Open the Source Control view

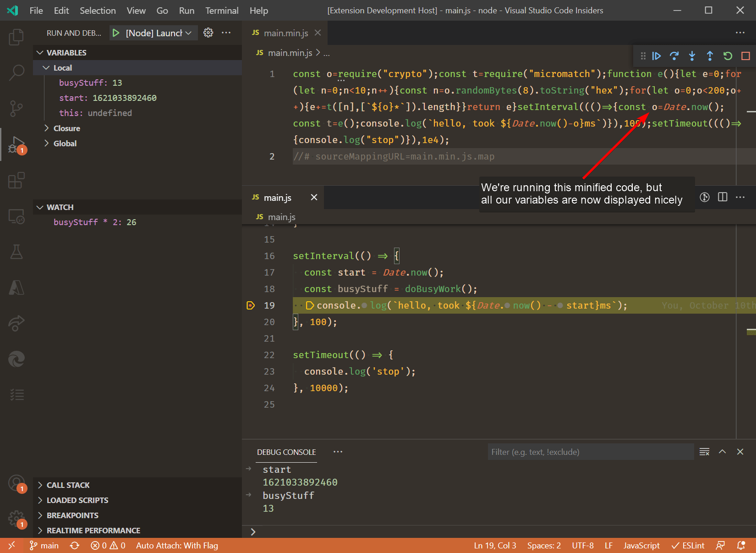click(x=16, y=108)
